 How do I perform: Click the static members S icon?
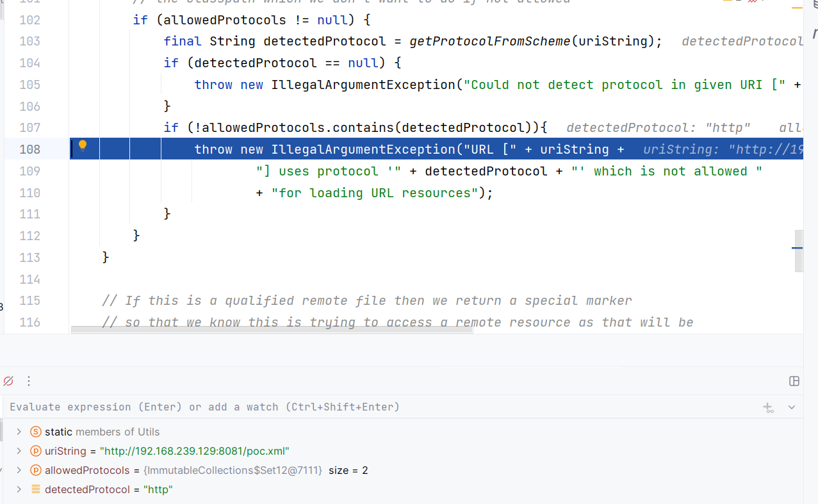tap(35, 432)
